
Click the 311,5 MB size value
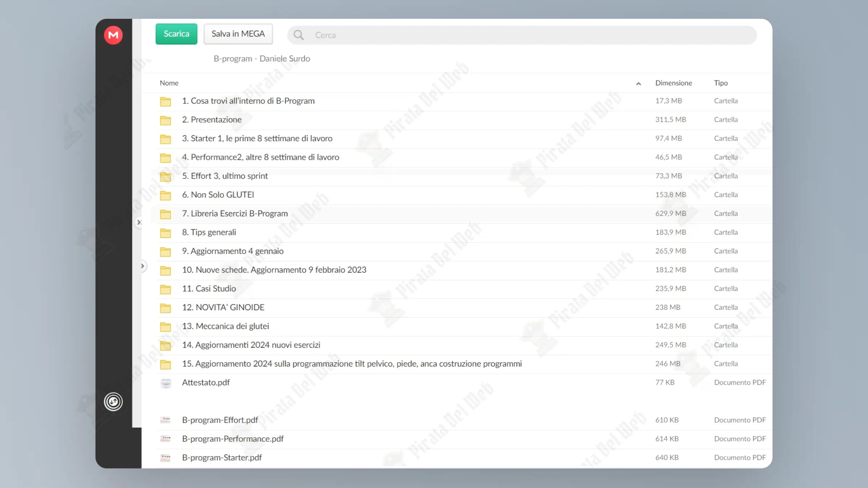coord(671,120)
